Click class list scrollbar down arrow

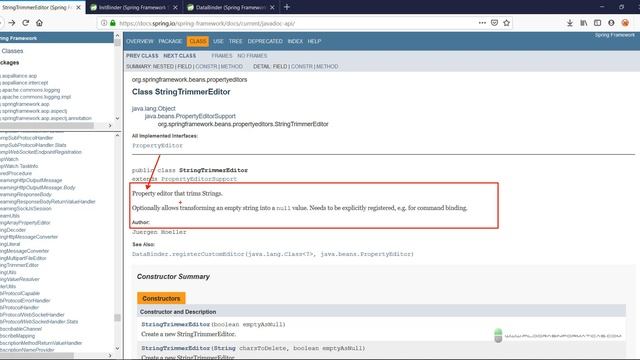(118, 348)
